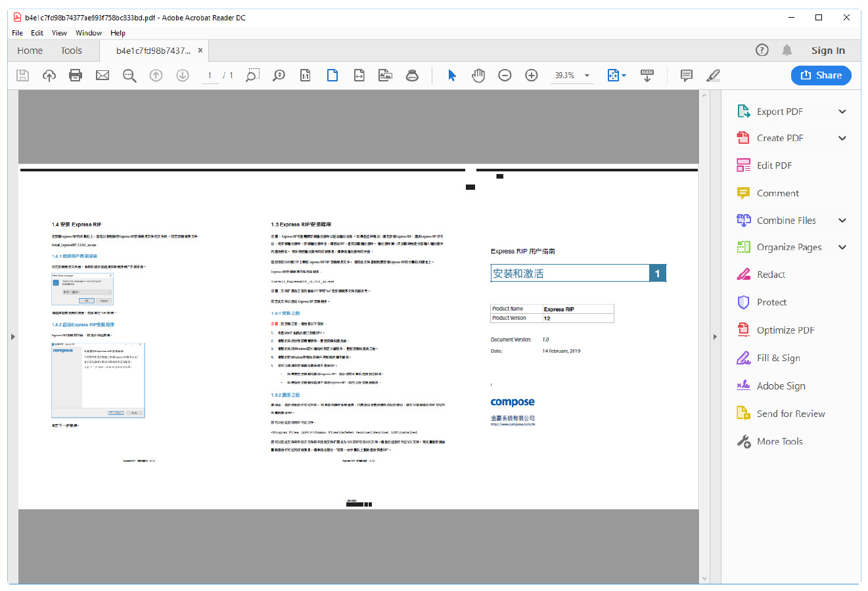Click the vertical scrollbar down arrow

tap(704, 579)
